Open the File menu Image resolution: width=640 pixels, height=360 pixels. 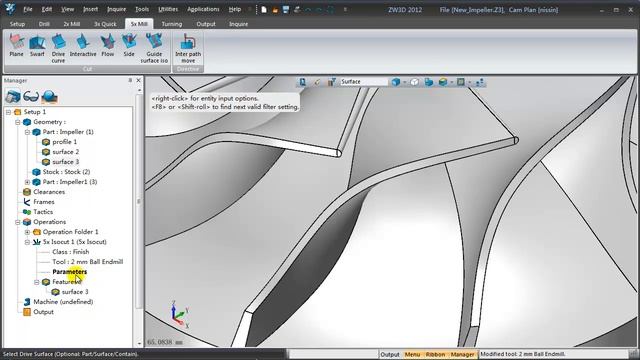pos(28,9)
